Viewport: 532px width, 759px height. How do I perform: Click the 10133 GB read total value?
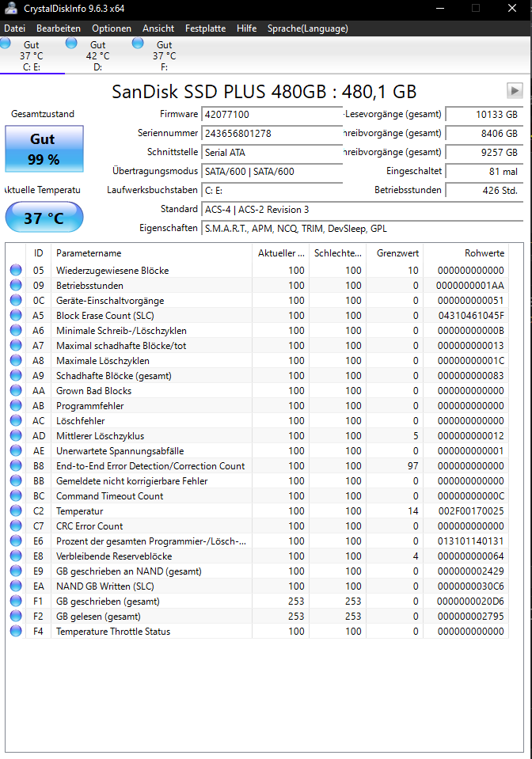coord(484,115)
